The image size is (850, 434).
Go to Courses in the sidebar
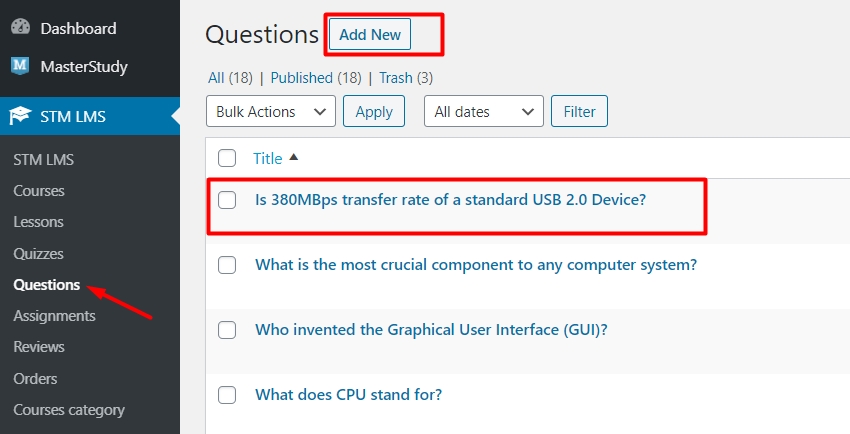39,191
